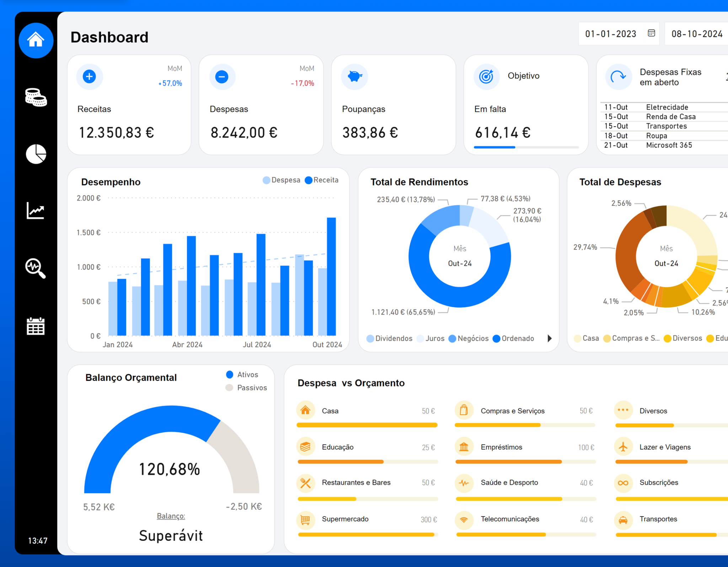Open the pie chart sidebar page
Image resolution: width=728 pixels, height=567 pixels.
(36, 154)
